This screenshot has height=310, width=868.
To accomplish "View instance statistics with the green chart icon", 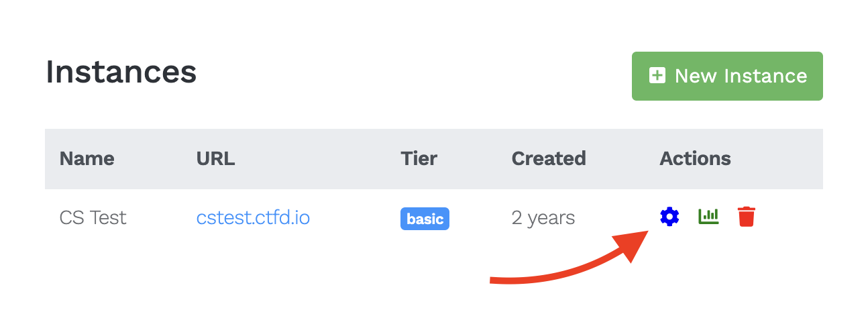I will 708,217.
